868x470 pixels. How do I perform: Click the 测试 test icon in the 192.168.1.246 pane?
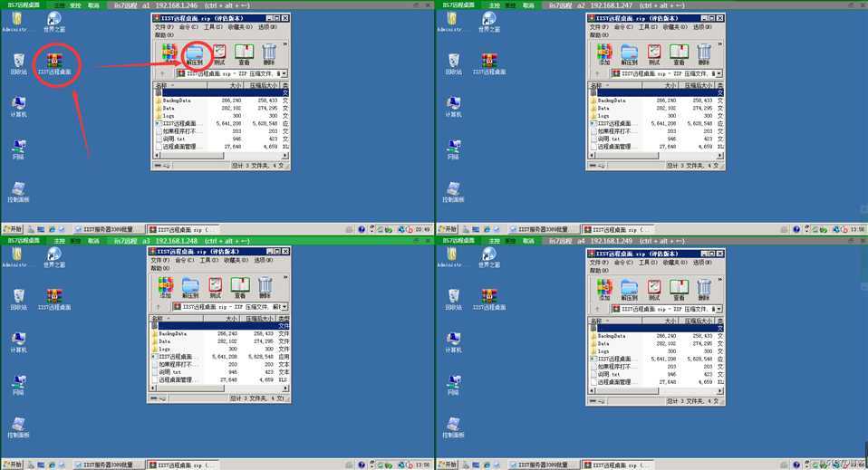click(219, 54)
